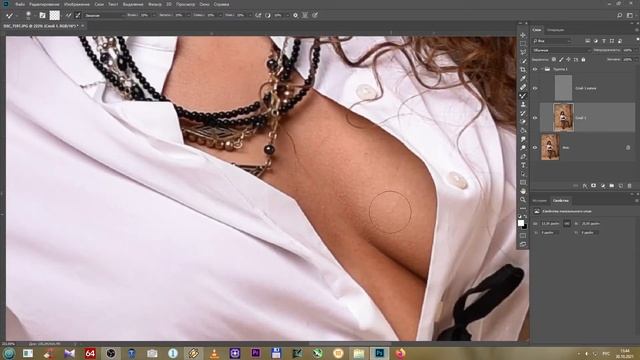Open search icon in options bar
Viewport: 640px width, 360px height.
click(x=620, y=15)
